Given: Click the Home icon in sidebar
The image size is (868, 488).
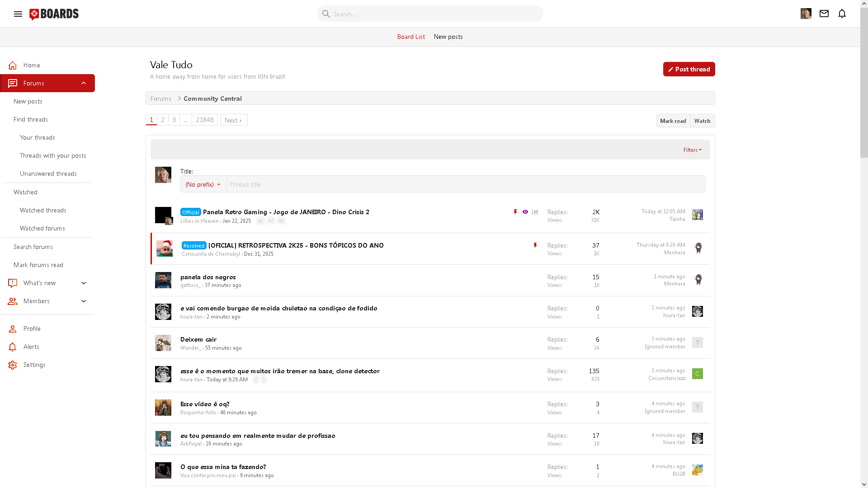Looking at the screenshot, I should click(x=13, y=66).
